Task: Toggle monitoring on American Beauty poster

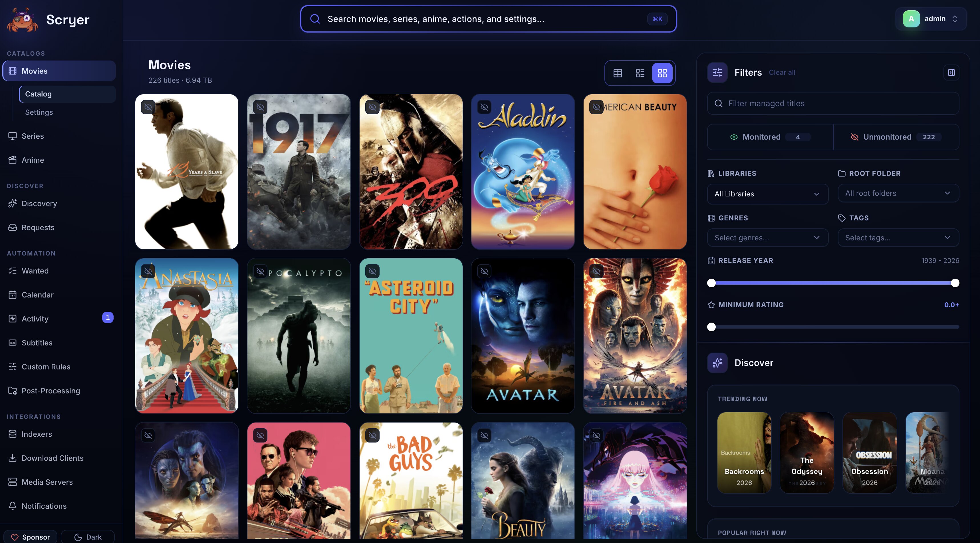Action: click(x=596, y=107)
